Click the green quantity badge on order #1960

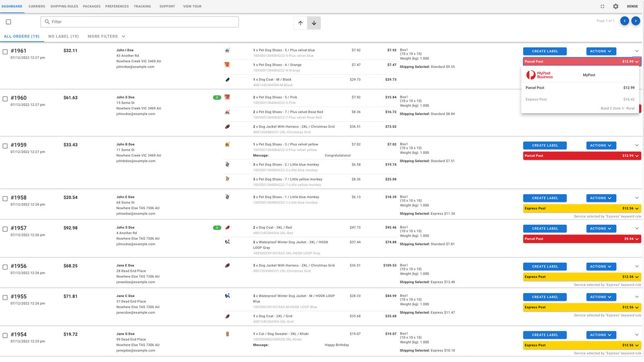click(217, 98)
